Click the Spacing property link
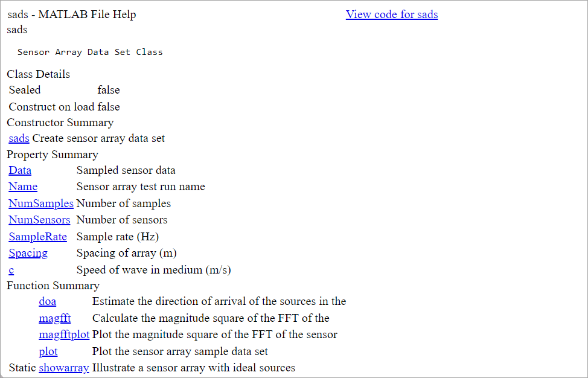The width and height of the screenshot is (588, 378). (28, 253)
